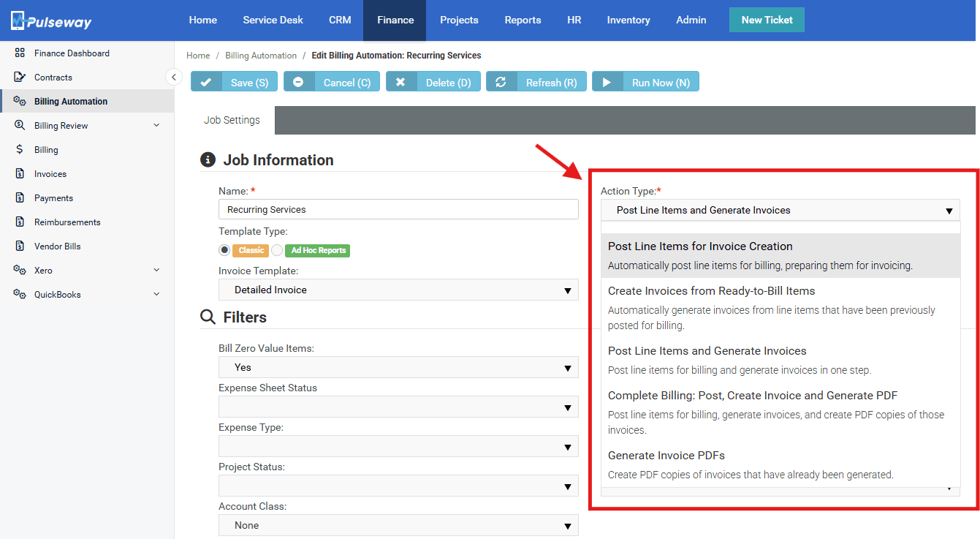Switch to the Job Settings tab
The image size is (980, 539).
click(x=232, y=121)
